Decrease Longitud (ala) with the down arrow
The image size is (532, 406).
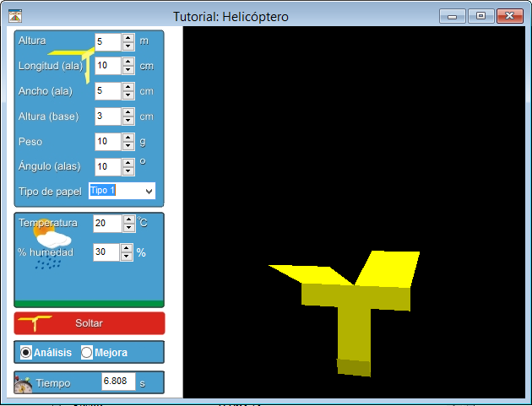point(128,69)
